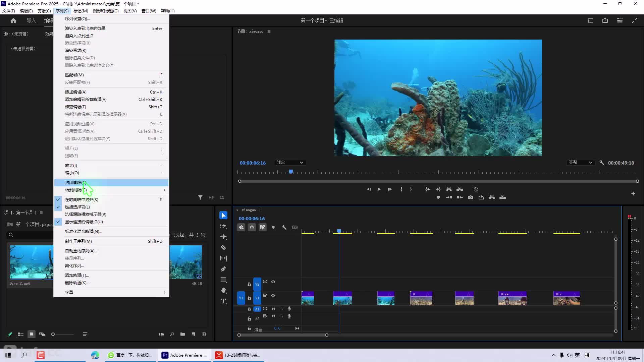Open xiaoguo timeline panel menu
The image size is (644, 362).
[x=261, y=210]
